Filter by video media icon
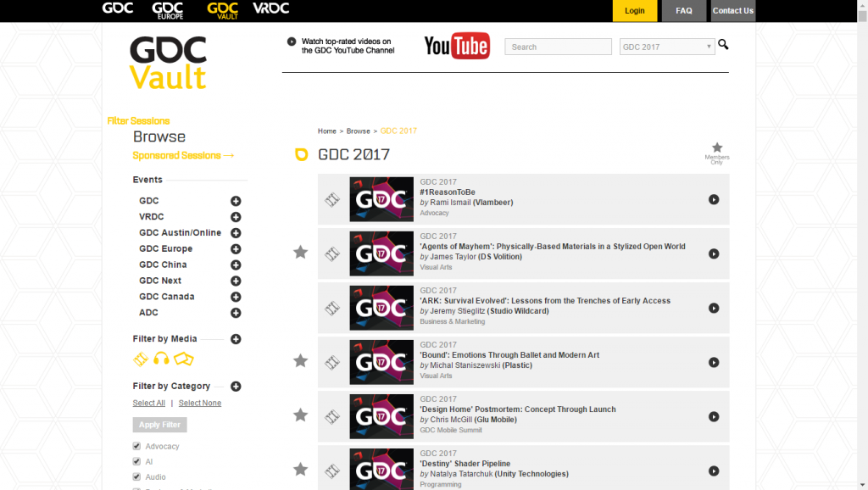The width and height of the screenshot is (868, 490). 141,359
